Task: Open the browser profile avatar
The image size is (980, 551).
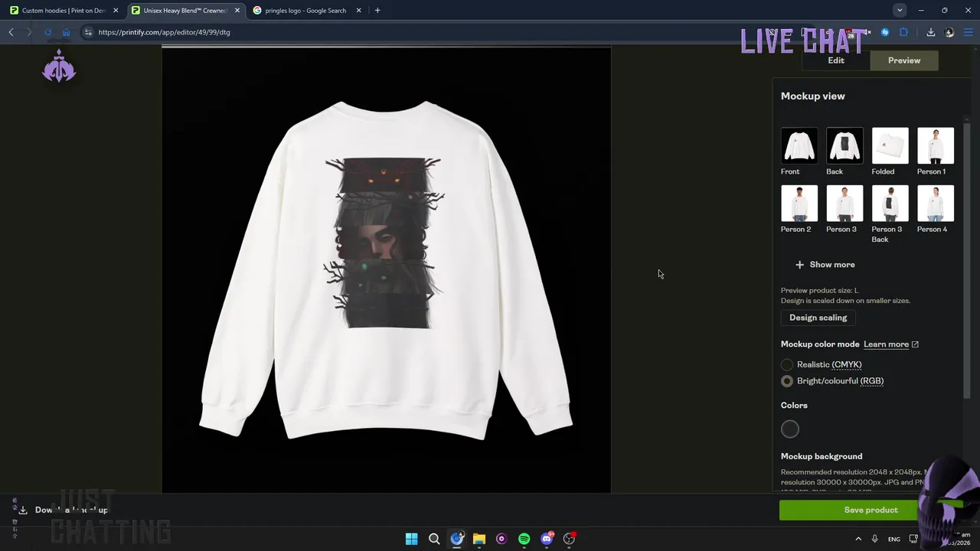Action: click(x=949, y=32)
